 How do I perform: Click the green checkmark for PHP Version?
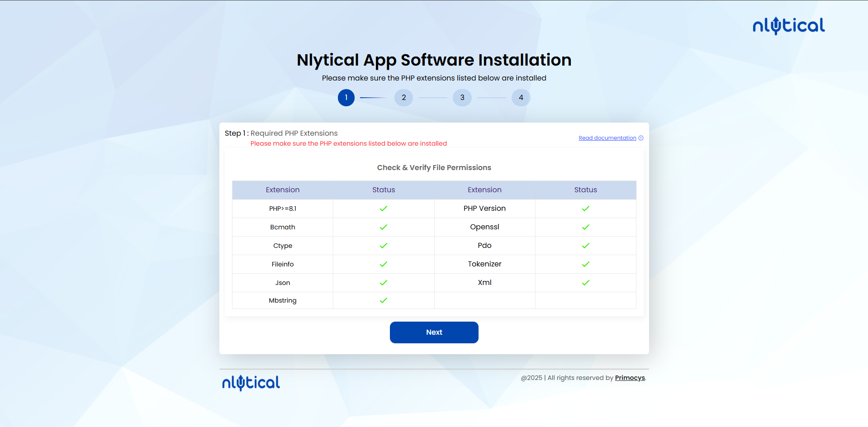tap(586, 209)
